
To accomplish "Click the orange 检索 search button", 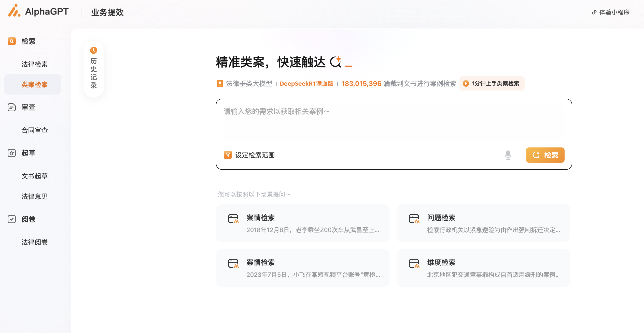I will coord(545,155).
